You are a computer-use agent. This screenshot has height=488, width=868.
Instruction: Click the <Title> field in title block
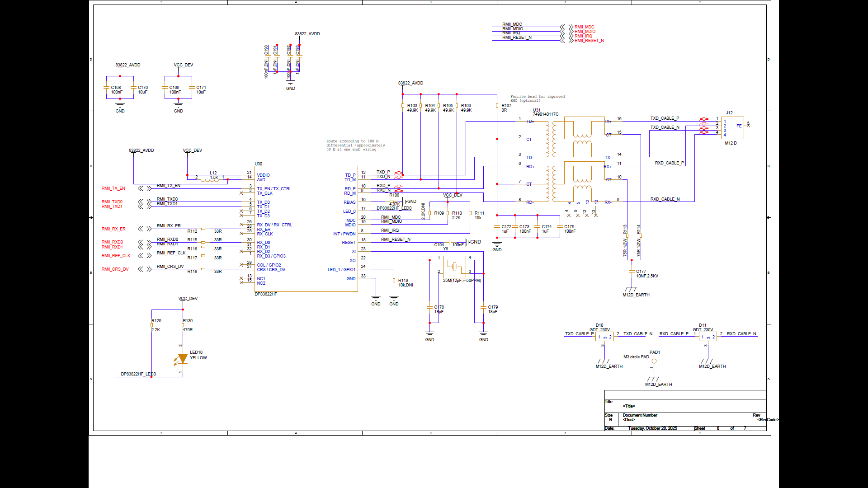[x=629, y=406]
